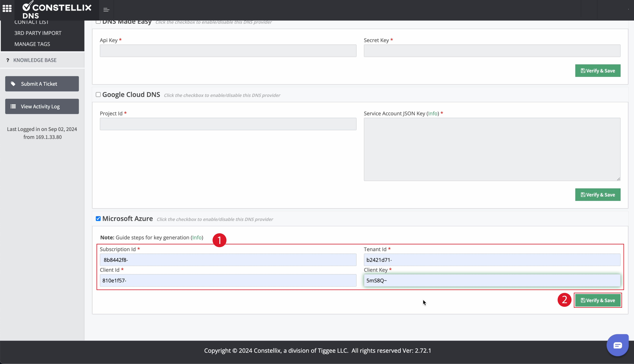
Task: Click the save icon on Azure Verify & Save
Action: pyautogui.click(x=583, y=300)
